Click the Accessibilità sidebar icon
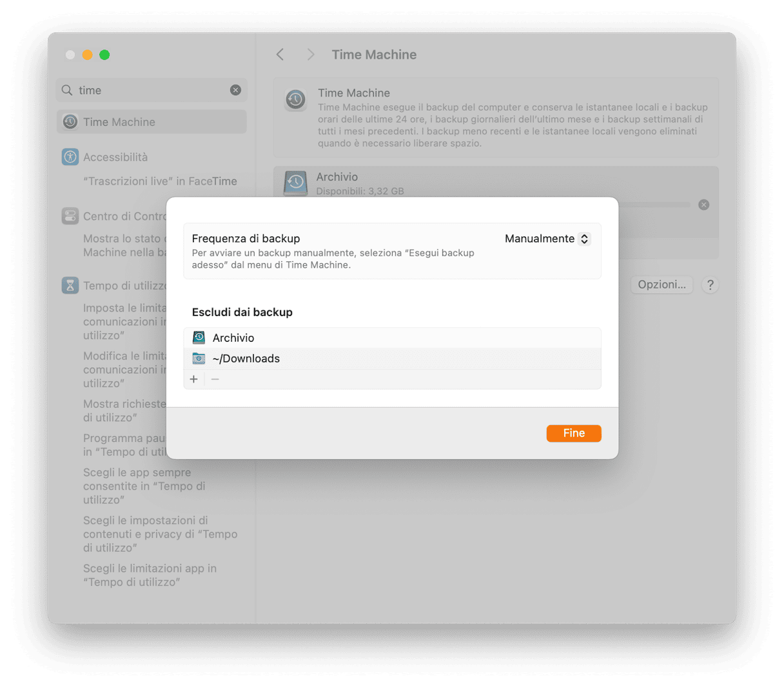784x687 pixels. [70, 157]
